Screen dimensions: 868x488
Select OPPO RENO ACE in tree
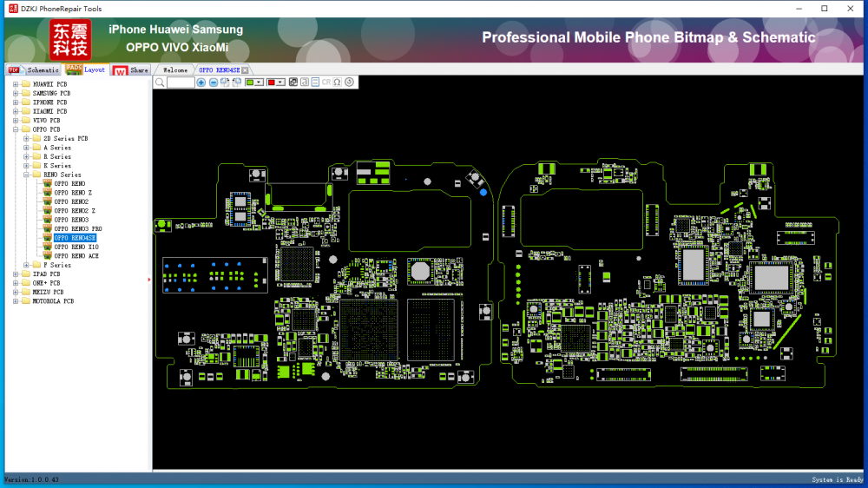point(76,256)
